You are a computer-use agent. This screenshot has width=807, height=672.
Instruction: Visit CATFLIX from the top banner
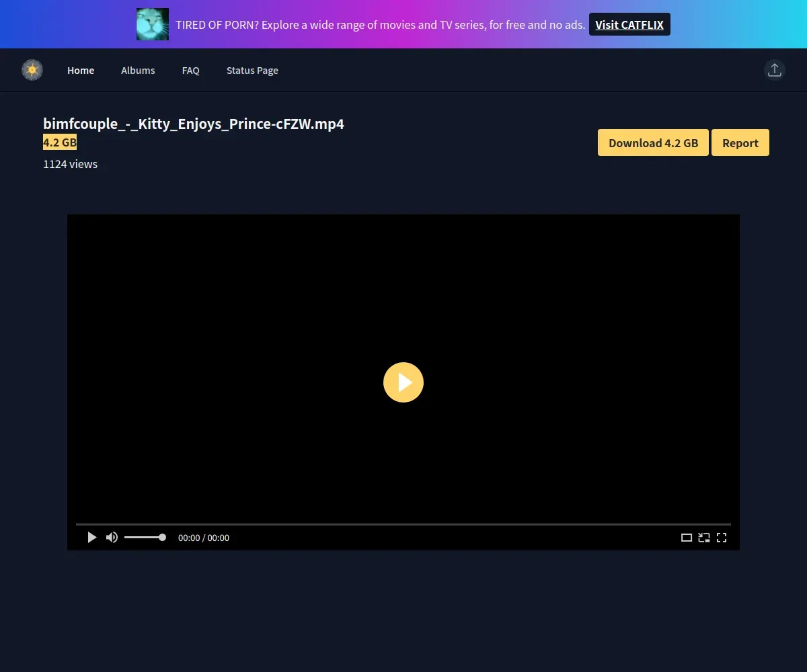629,25
